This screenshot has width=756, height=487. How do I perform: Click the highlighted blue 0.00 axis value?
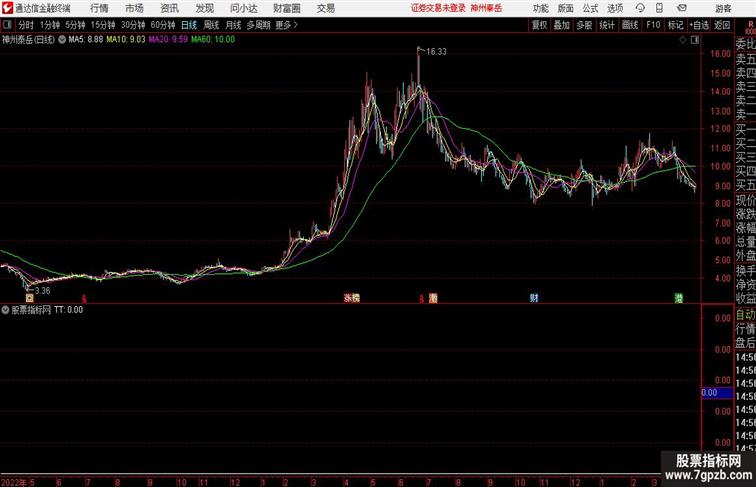click(x=716, y=393)
